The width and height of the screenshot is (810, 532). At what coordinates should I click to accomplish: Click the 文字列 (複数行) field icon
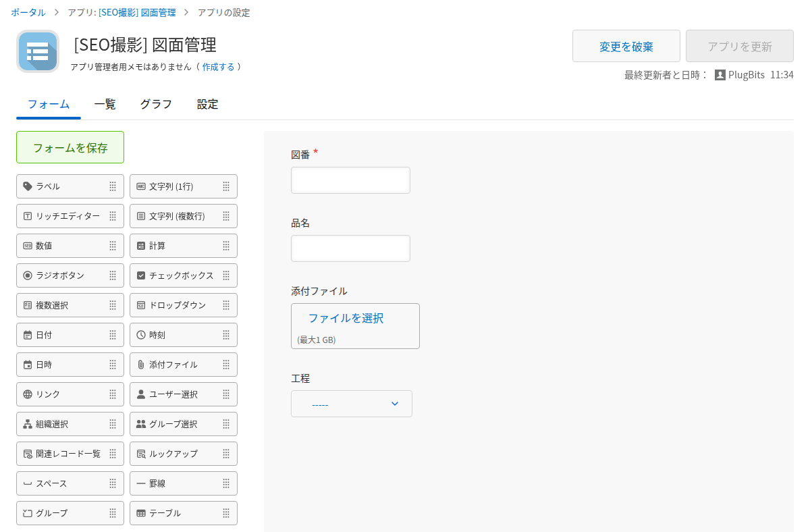point(141,216)
